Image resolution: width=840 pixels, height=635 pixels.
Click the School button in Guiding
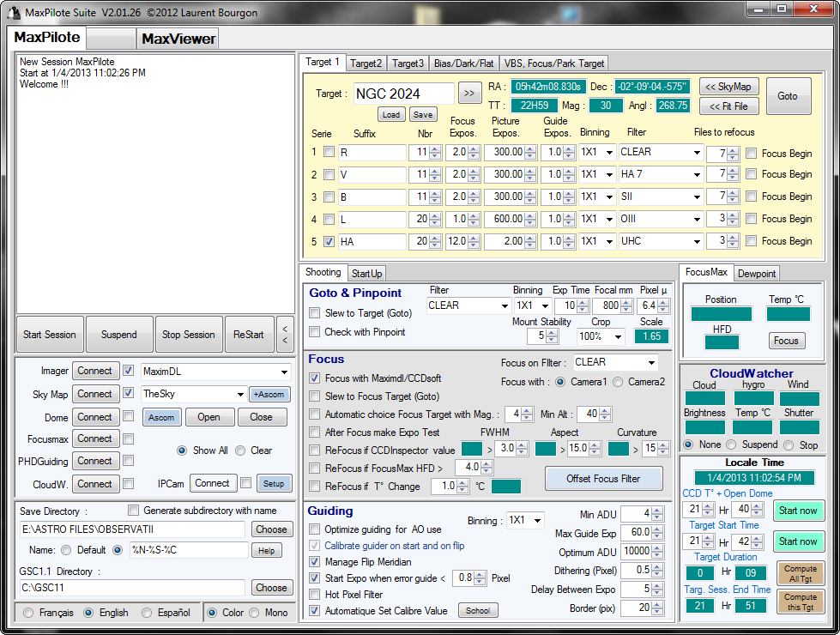(478, 611)
